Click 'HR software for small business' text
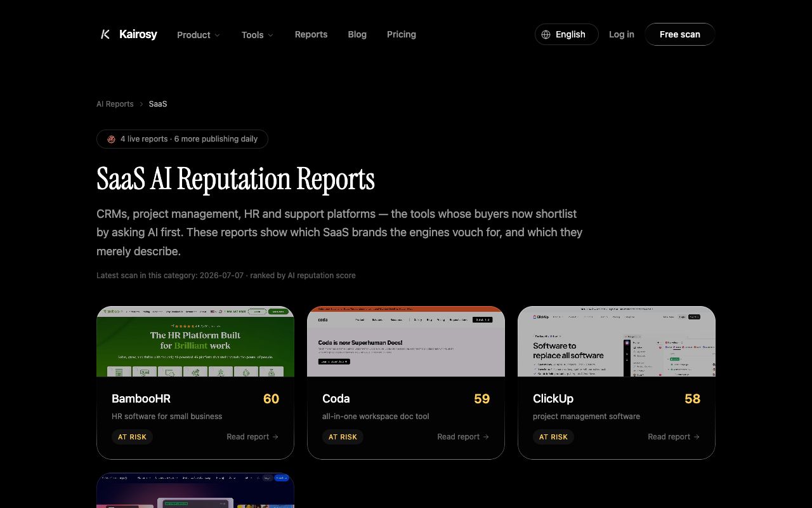 pos(167,417)
